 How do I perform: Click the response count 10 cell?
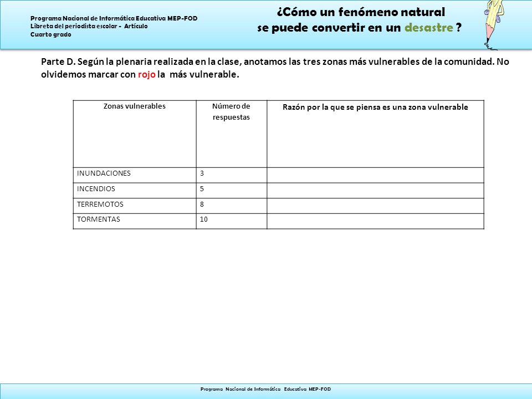[232, 221]
